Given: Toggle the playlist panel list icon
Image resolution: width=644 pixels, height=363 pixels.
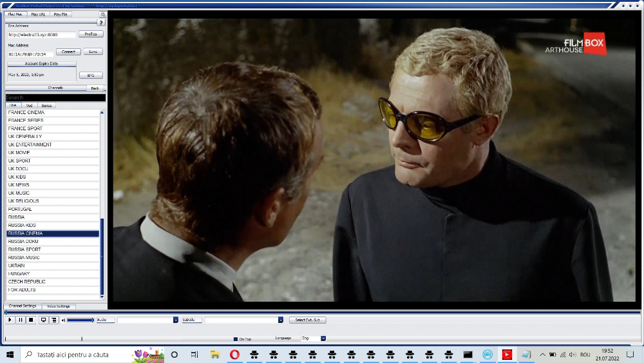Looking at the screenshot, I should [54, 320].
